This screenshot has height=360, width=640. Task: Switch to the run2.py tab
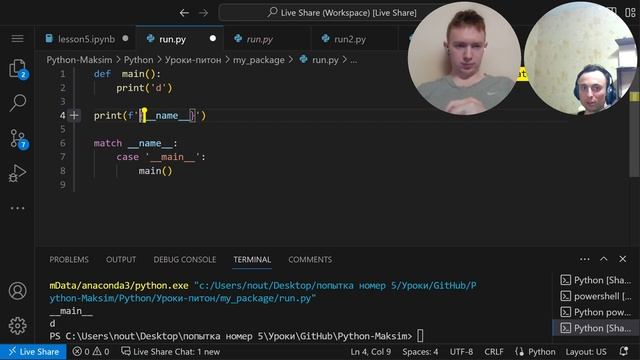(x=350, y=39)
